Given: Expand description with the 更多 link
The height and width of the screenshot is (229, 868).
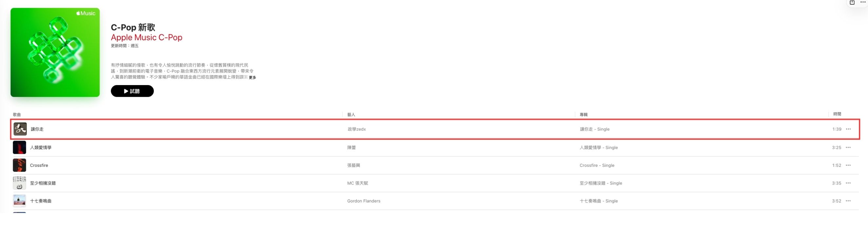Looking at the screenshot, I should point(252,78).
